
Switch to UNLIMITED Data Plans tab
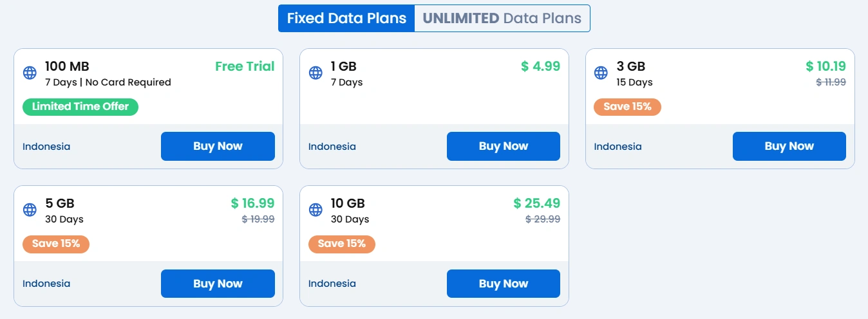coord(502,18)
